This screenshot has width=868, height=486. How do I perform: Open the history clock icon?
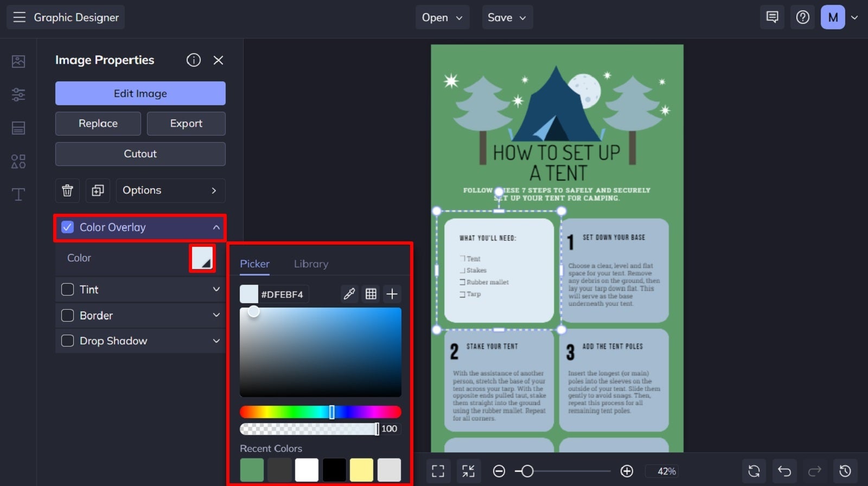click(845, 471)
